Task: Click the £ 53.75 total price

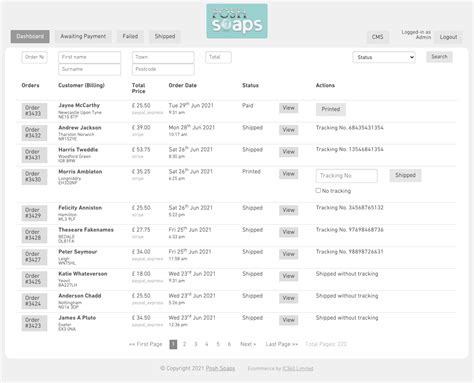Action: (141, 150)
